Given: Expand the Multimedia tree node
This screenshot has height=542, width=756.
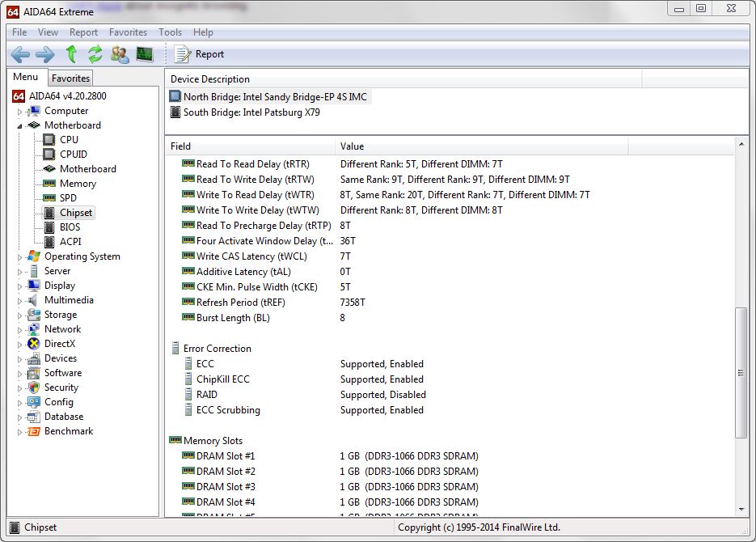Looking at the screenshot, I should (x=19, y=300).
